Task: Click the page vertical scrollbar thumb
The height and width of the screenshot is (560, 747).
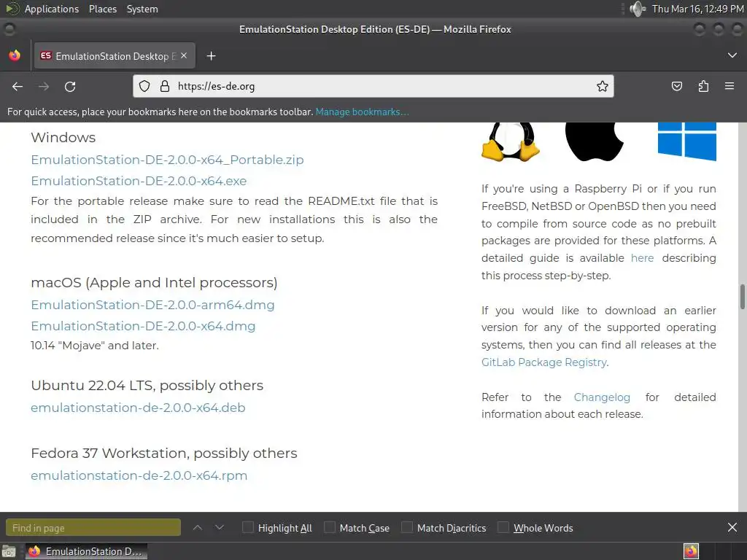Action: pyautogui.click(x=742, y=297)
